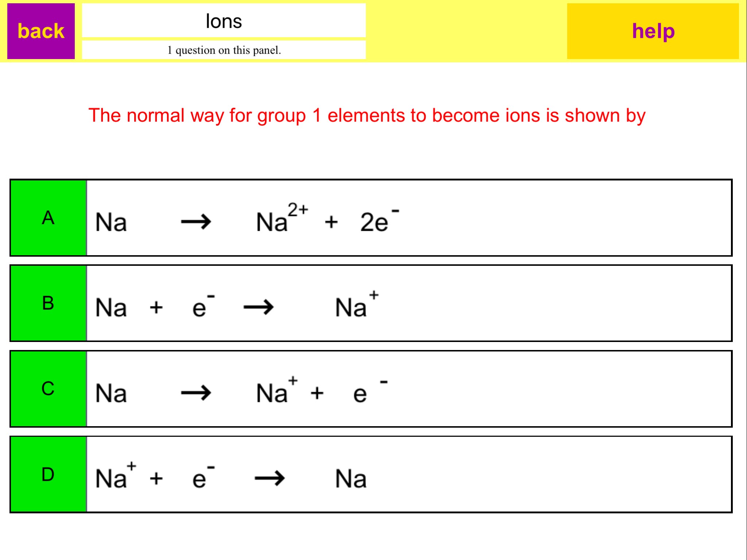
Task: Open the yellow help button
Action: click(x=653, y=31)
